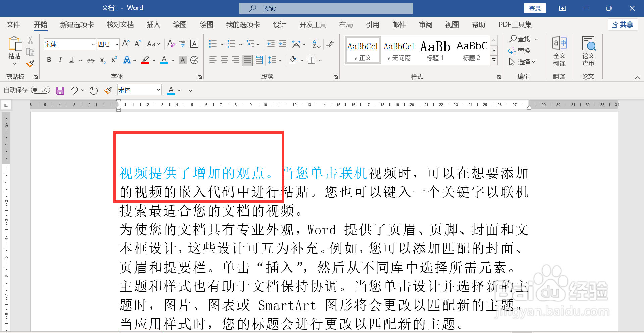This screenshot has width=644, height=333.
Task: Switch to the 插入 ribbon tab
Action: pyautogui.click(x=153, y=25)
